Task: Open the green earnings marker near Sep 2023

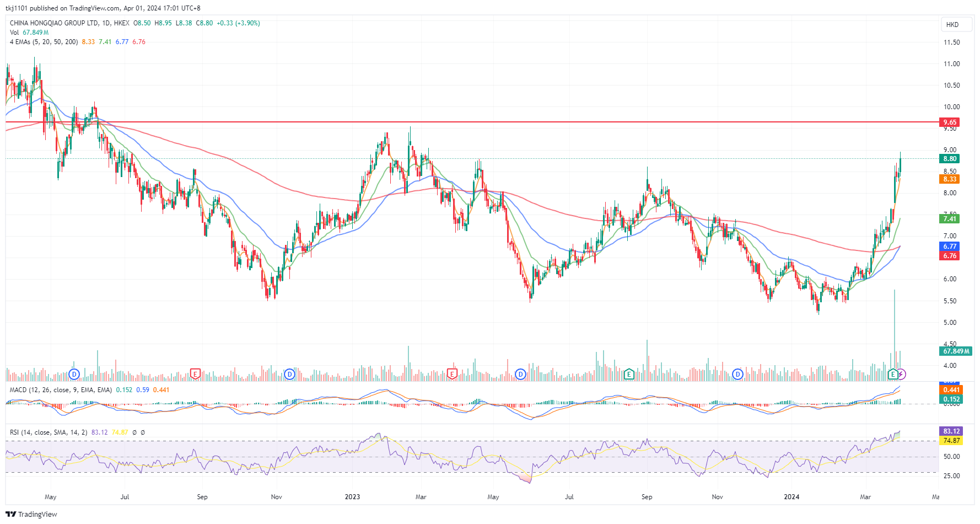Action: [628, 375]
